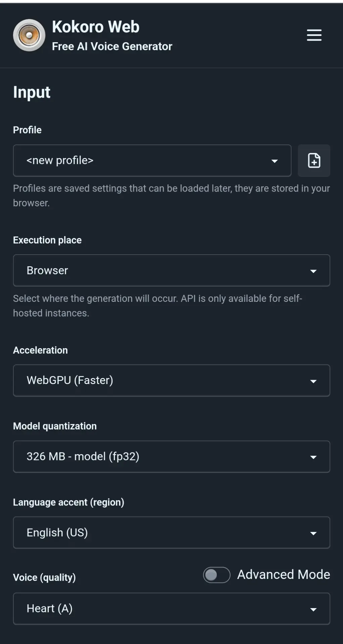Open the English (US) accent dropdown
343x644 pixels.
171,533
